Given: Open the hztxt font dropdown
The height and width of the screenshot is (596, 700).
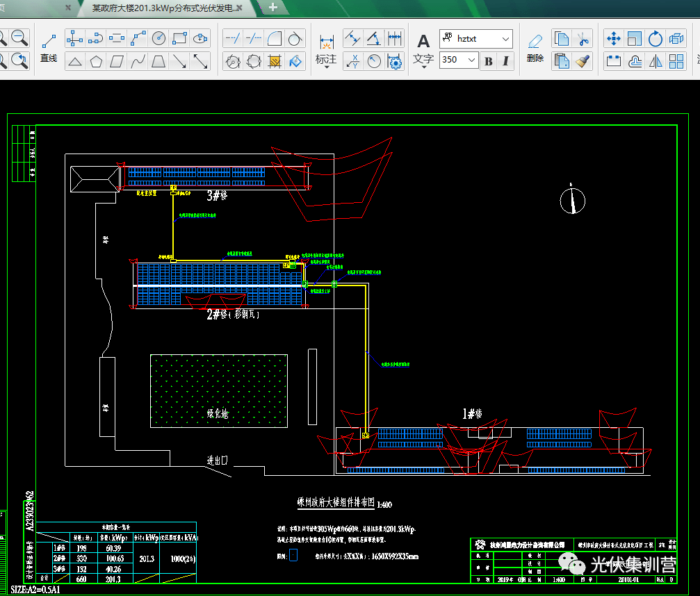Looking at the screenshot, I should click(x=505, y=39).
